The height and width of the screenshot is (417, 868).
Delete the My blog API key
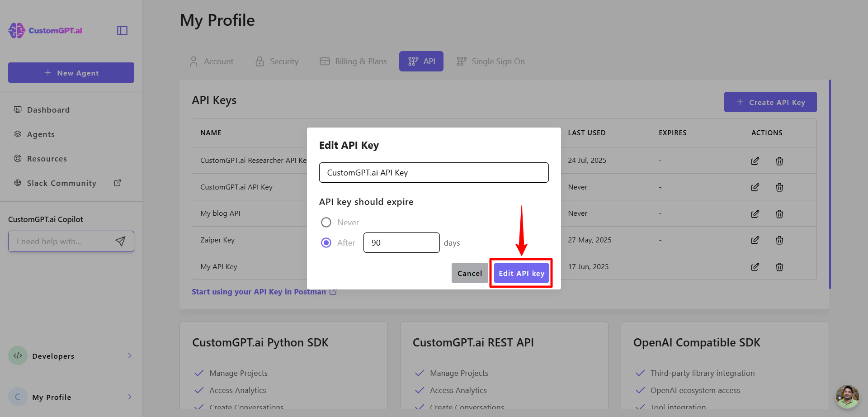pos(779,214)
